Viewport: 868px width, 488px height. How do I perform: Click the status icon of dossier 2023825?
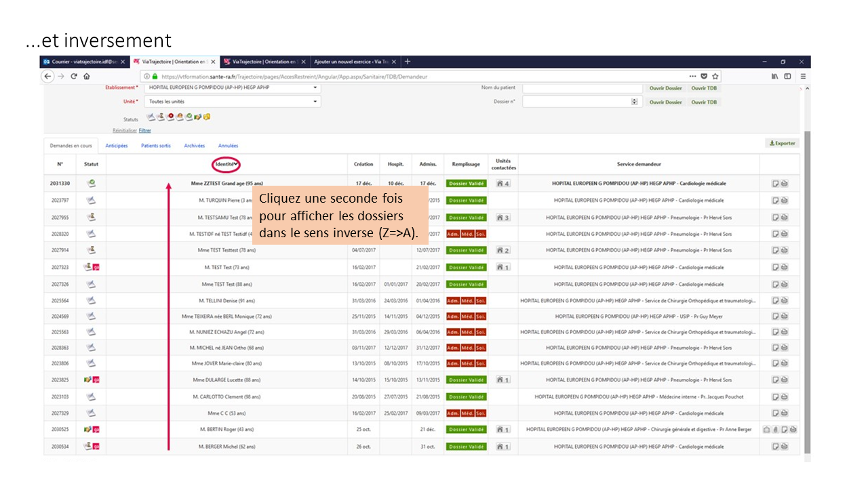point(91,380)
